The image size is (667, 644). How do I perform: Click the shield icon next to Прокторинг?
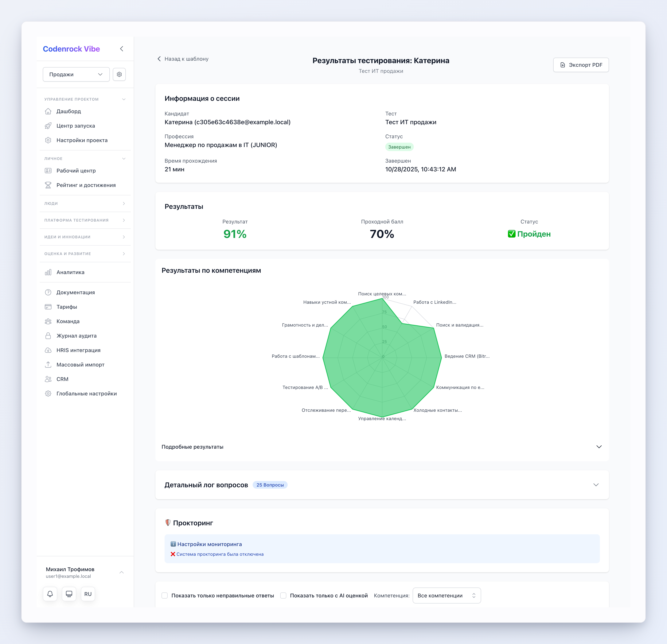168,522
